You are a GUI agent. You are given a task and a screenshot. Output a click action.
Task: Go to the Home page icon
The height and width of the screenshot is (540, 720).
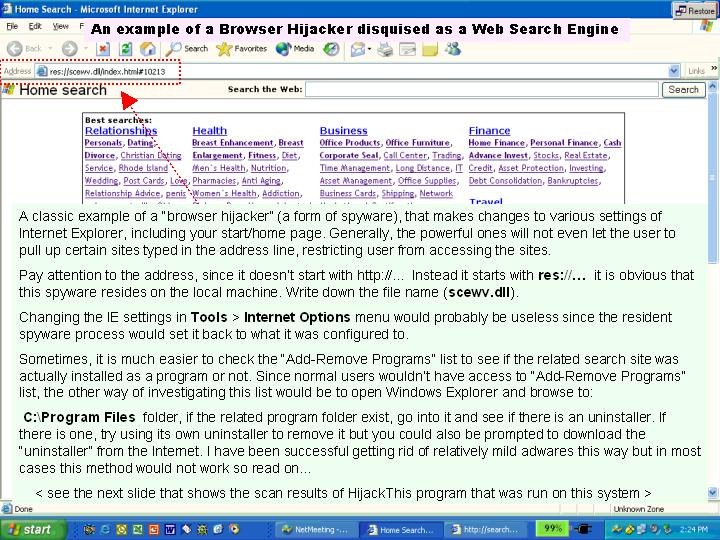147,49
